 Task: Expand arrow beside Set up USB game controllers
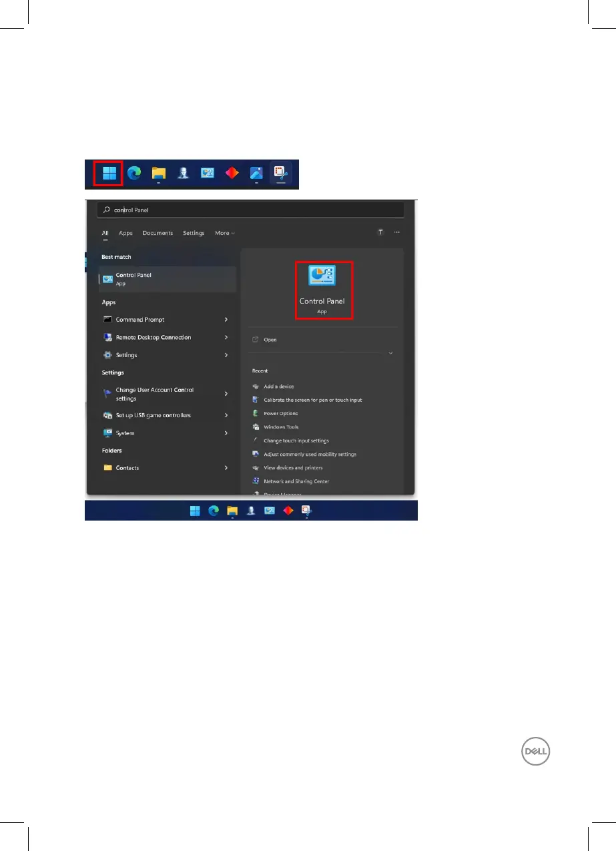[x=226, y=415]
